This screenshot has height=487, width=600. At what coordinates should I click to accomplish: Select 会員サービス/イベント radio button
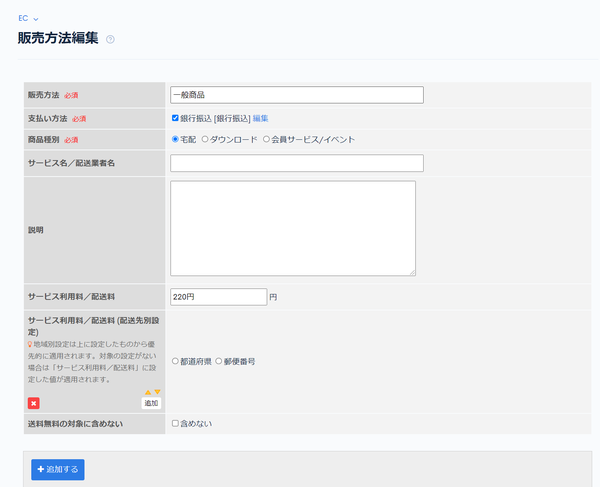pyautogui.click(x=266, y=139)
